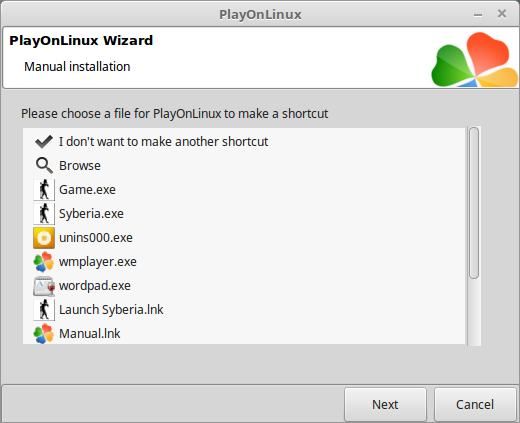Viewport: 520px width, 423px height.
Task: Select "I don't want to make another shortcut"
Action: 163,142
